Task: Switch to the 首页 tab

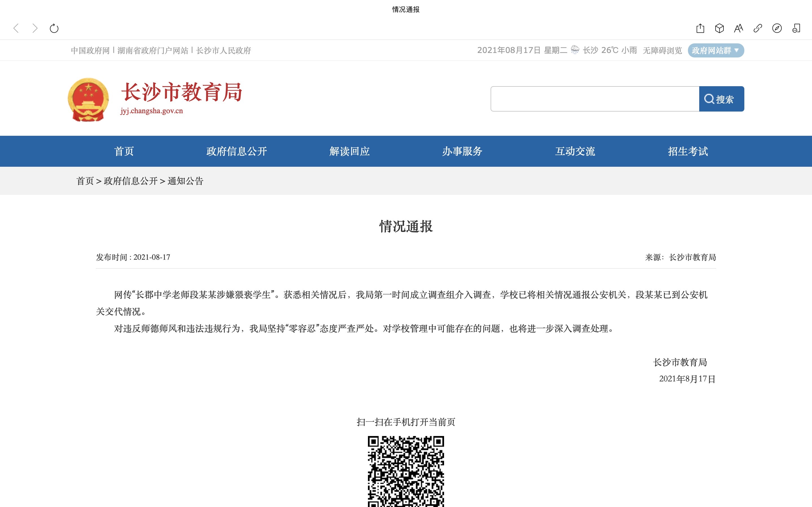Action: (x=123, y=151)
